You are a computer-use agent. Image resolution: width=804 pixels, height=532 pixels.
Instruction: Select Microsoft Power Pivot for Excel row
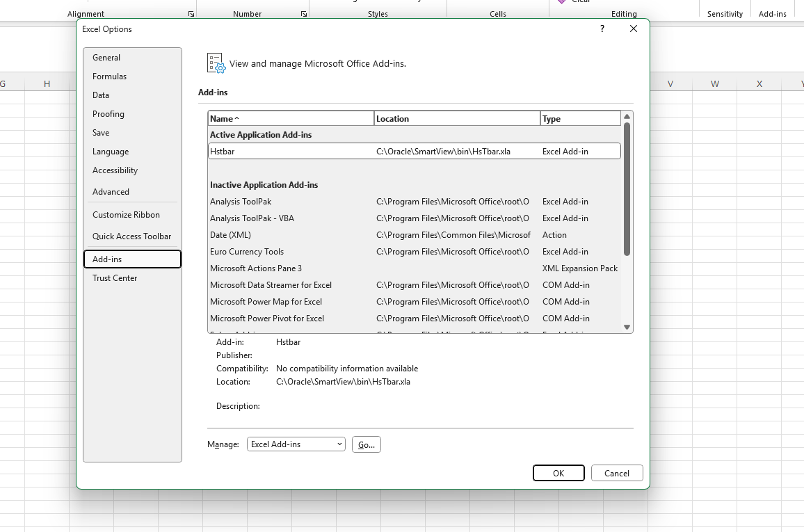(415, 319)
